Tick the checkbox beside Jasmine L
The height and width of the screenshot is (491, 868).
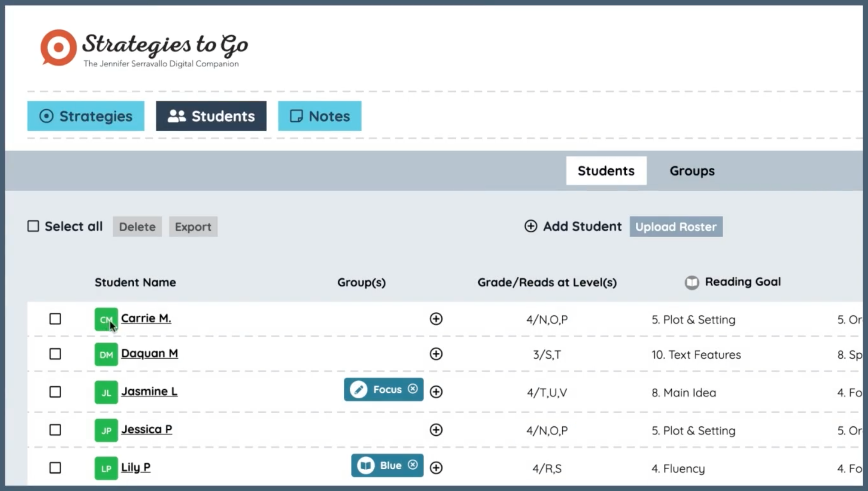pos(55,392)
